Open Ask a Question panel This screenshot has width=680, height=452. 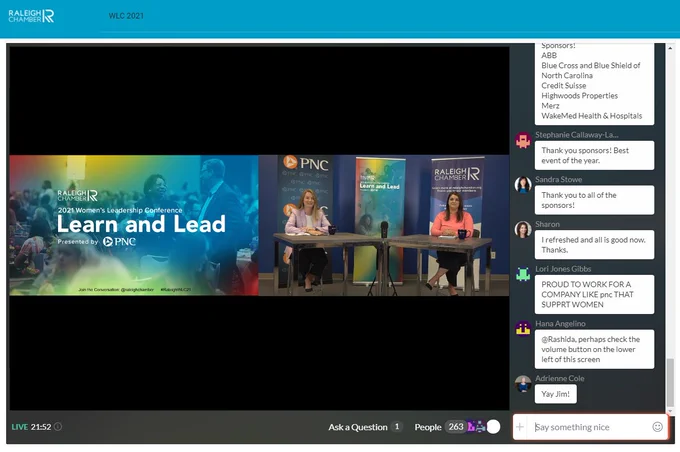[x=357, y=427]
